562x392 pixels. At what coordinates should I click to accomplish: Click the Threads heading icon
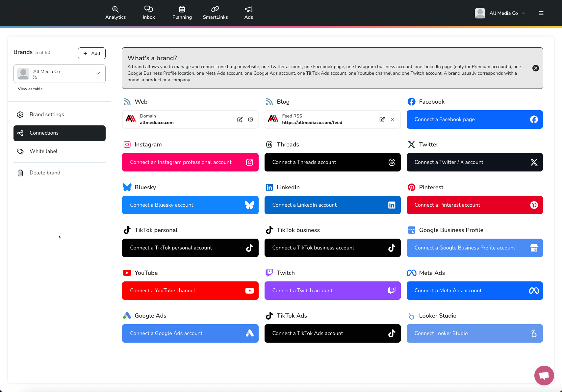click(269, 144)
